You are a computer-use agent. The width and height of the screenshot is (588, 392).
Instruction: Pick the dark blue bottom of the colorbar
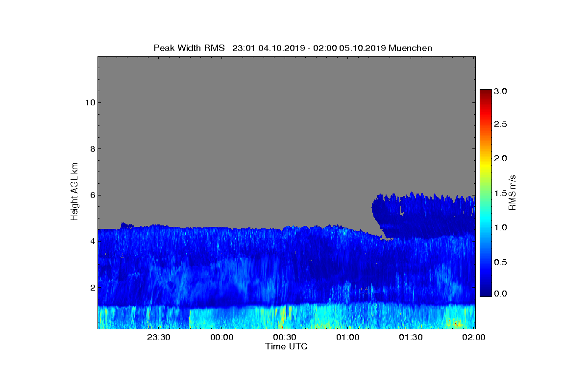[x=486, y=293]
